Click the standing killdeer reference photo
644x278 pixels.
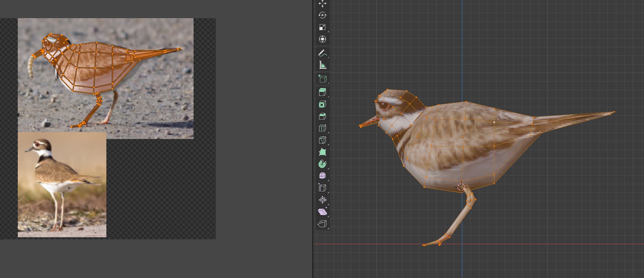[62, 185]
